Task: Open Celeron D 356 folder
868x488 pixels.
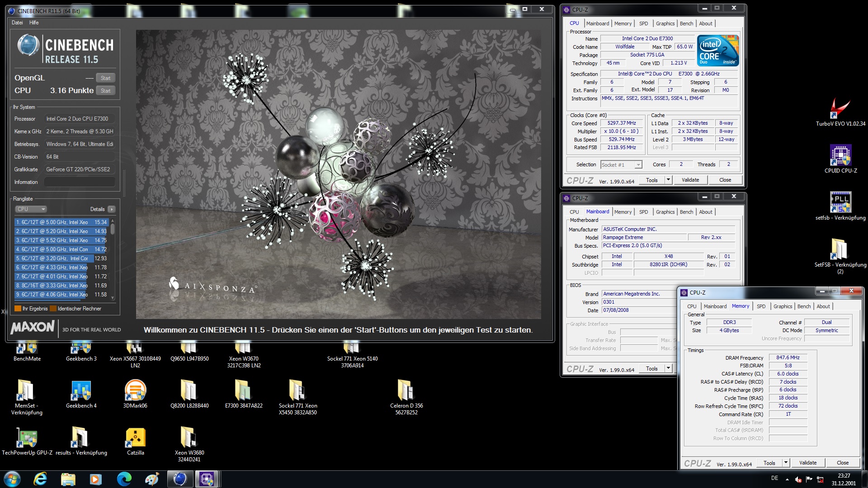Action: tap(406, 397)
